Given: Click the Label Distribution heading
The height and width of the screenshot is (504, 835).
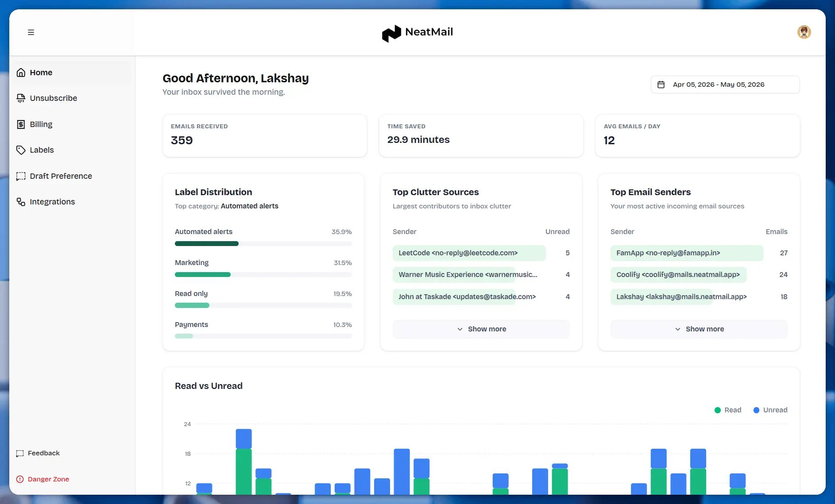Looking at the screenshot, I should click(x=213, y=192).
